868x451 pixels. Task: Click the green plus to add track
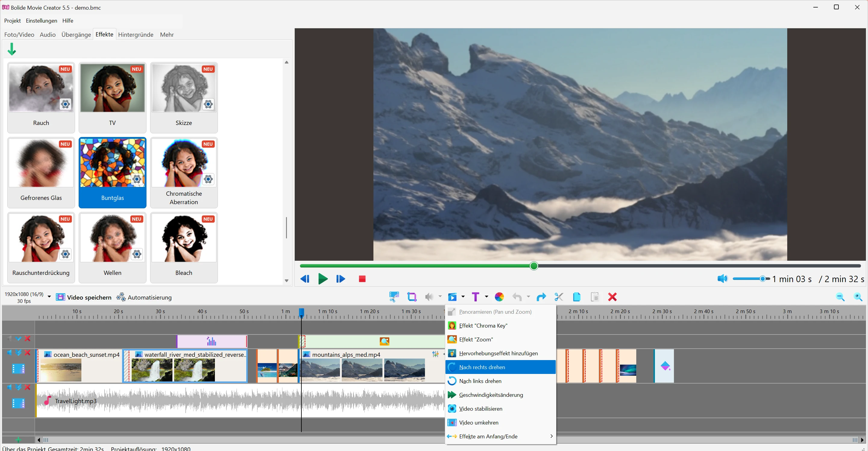(18, 440)
